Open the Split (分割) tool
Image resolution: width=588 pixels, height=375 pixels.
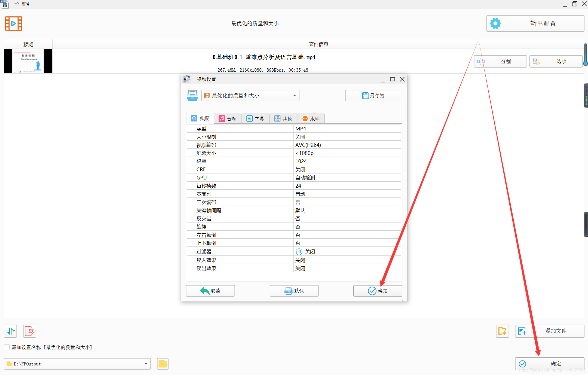500,61
